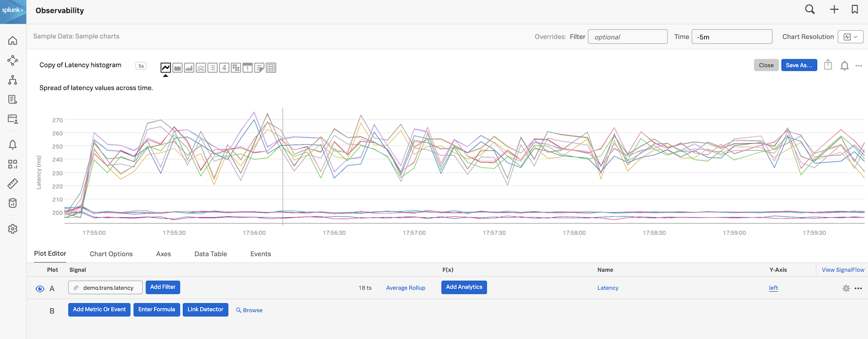Switch to the area chart type
This screenshot has width=868, height=339.
(177, 68)
